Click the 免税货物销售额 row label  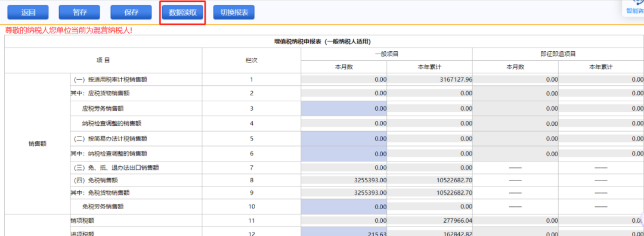click(100, 192)
